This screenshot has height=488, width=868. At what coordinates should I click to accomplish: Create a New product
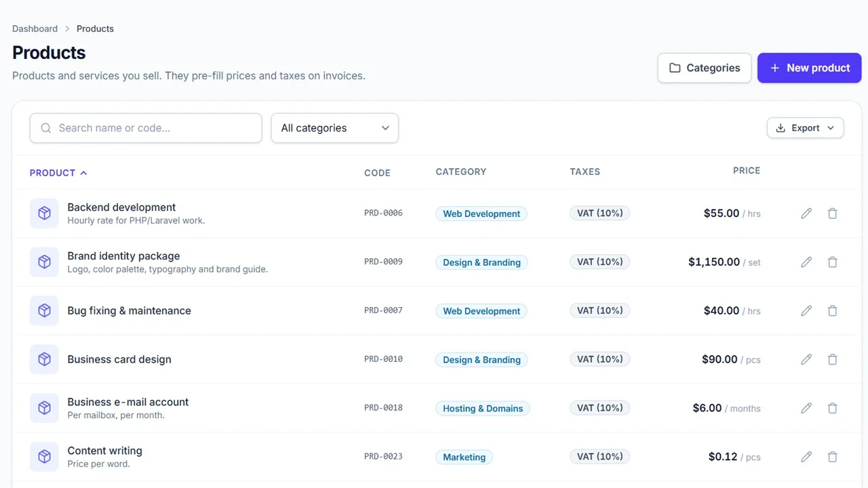[x=810, y=68]
